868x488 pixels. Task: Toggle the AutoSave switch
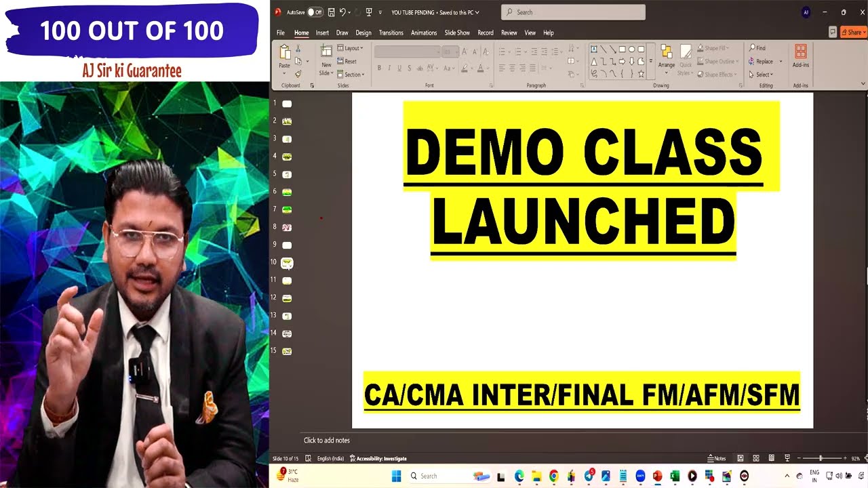tap(315, 12)
